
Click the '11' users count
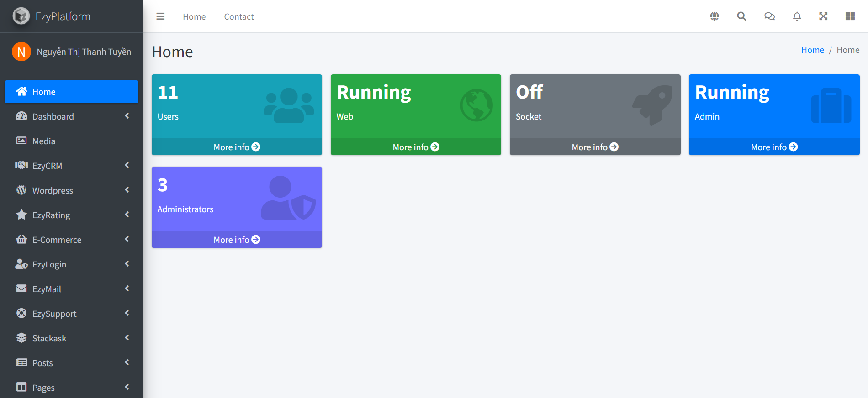click(x=168, y=92)
